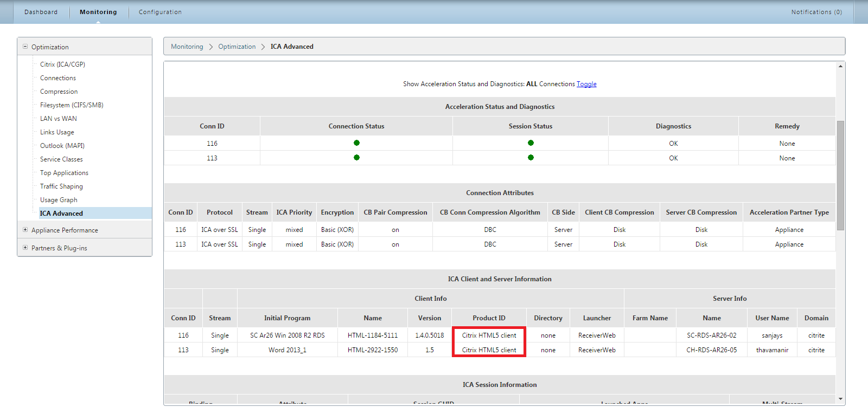Expand the Partners & Plug-ins section

25,248
